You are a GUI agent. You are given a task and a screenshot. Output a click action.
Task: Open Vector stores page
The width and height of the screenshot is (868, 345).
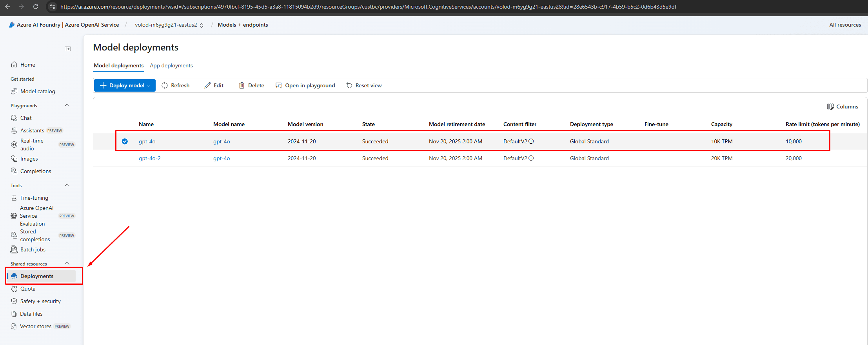coord(36,326)
